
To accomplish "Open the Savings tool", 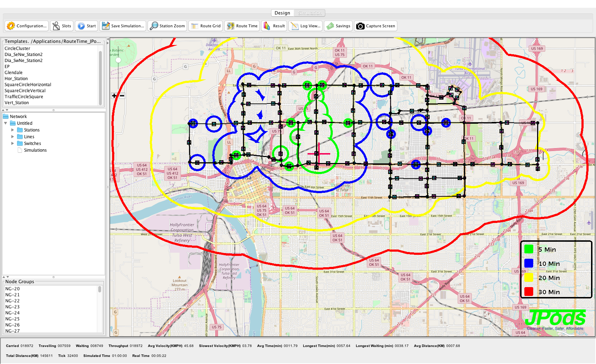I will point(330,26).
